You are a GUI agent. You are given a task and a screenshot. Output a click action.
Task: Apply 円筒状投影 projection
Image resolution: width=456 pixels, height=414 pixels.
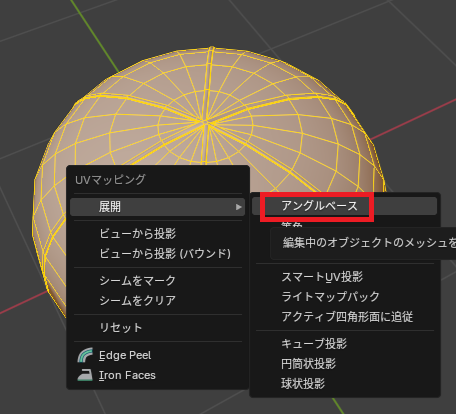click(x=308, y=363)
